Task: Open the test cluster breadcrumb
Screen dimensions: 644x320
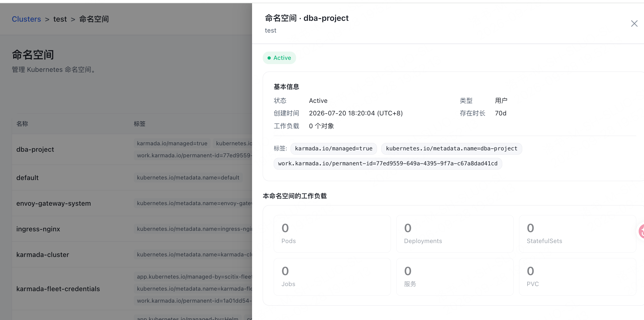Action: tap(60, 19)
